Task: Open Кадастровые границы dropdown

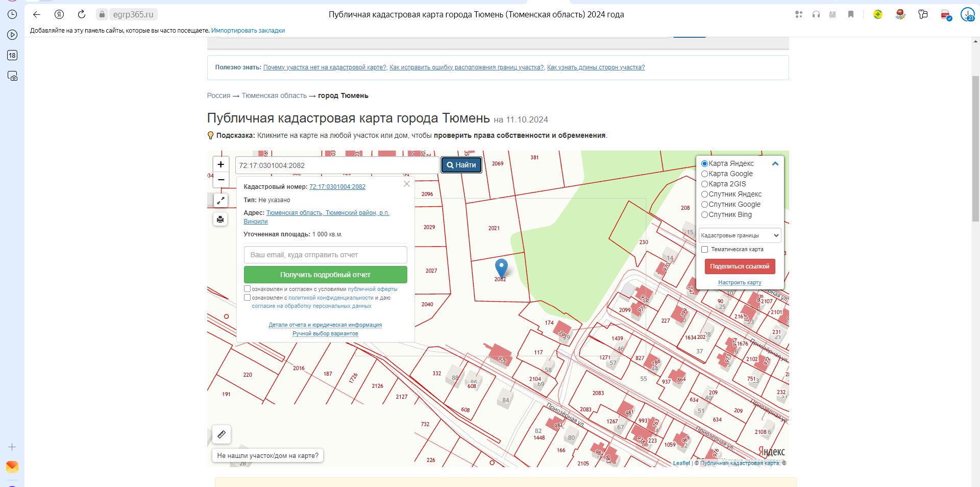Action: click(x=740, y=235)
